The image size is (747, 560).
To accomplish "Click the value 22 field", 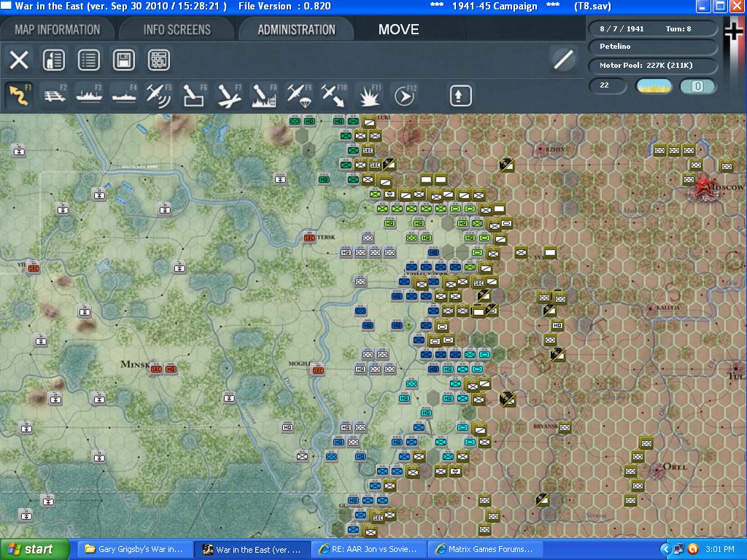I will [608, 86].
